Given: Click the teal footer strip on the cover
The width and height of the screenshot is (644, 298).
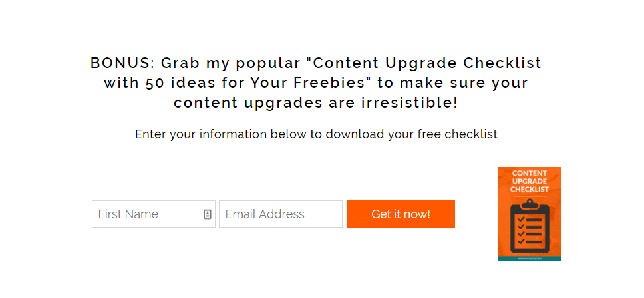Looking at the screenshot, I should point(529,258).
